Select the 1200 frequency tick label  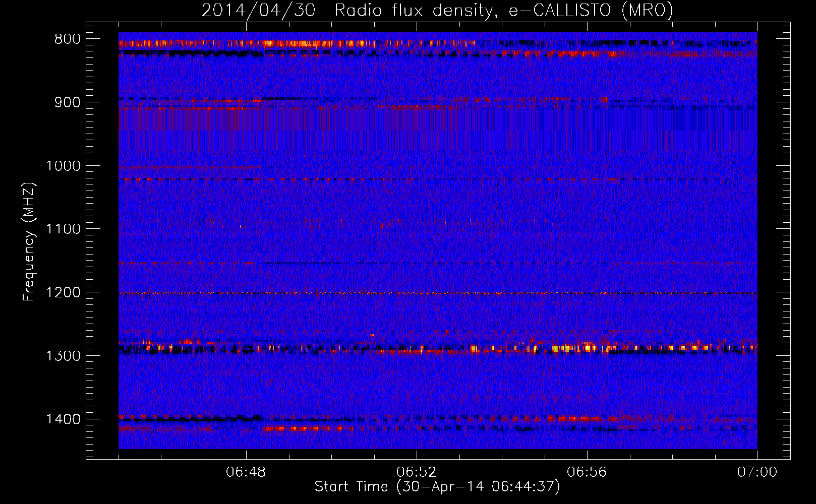tap(63, 292)
